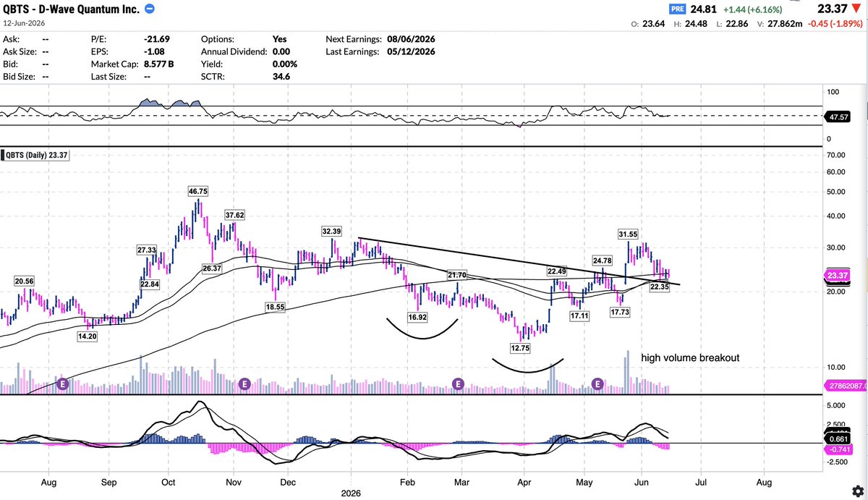Click the 27862087.0 volume value tag
The width and height of the screenshot is (868, 500).
(846, 387)
